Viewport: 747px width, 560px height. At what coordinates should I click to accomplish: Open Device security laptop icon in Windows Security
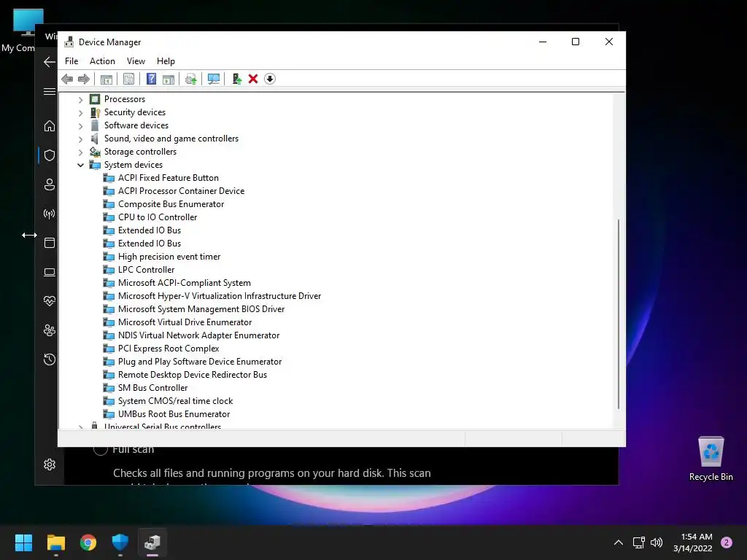click(50, 272)
